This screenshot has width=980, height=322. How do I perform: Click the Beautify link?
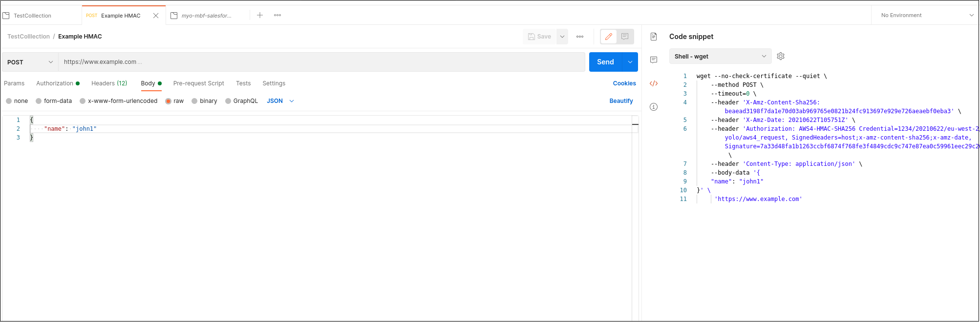click(621, 101)
